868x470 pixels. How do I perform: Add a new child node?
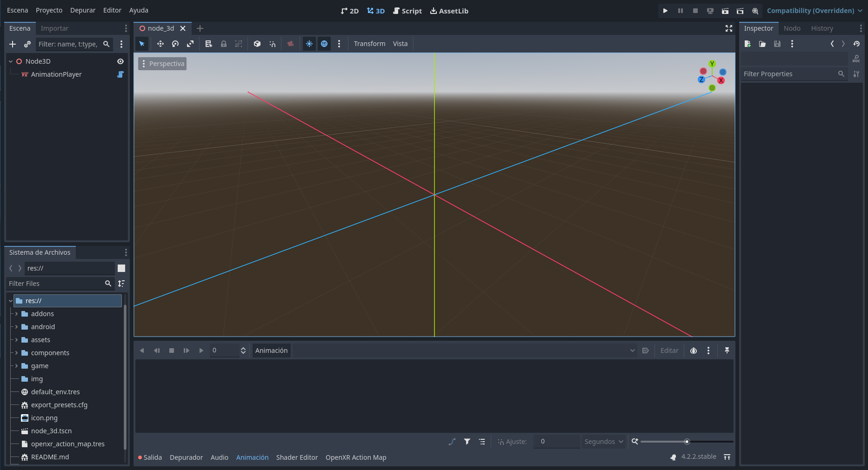pos(13,44)
